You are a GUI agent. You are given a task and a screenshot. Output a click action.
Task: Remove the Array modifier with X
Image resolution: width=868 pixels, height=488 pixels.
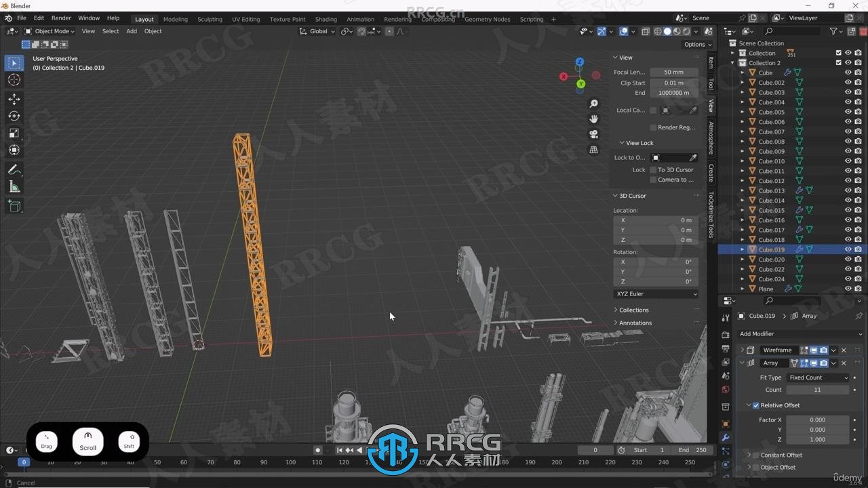point(844,363)
